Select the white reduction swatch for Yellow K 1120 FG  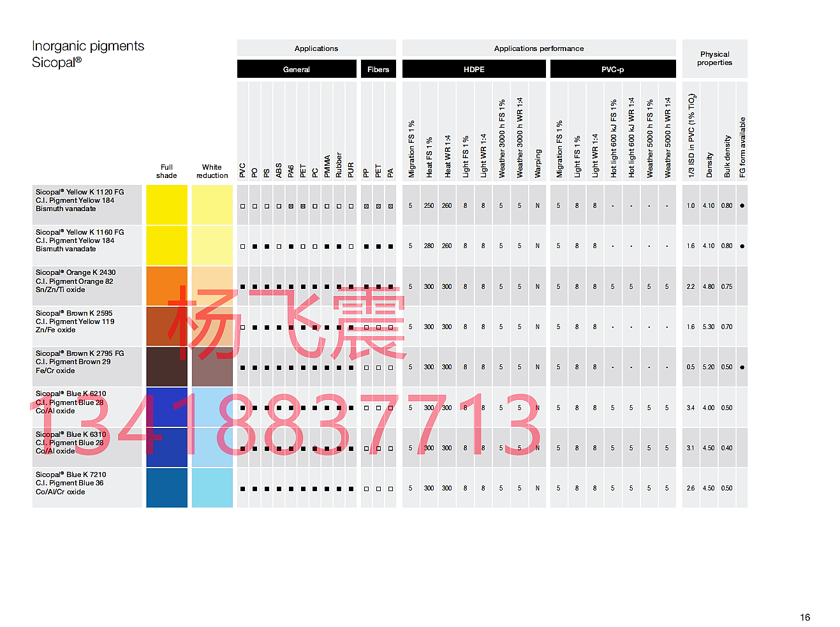[x=212, y=205]
